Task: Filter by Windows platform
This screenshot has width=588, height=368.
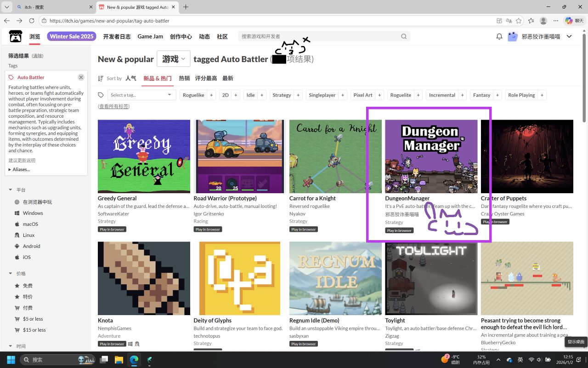Action: tap(33, 213)
